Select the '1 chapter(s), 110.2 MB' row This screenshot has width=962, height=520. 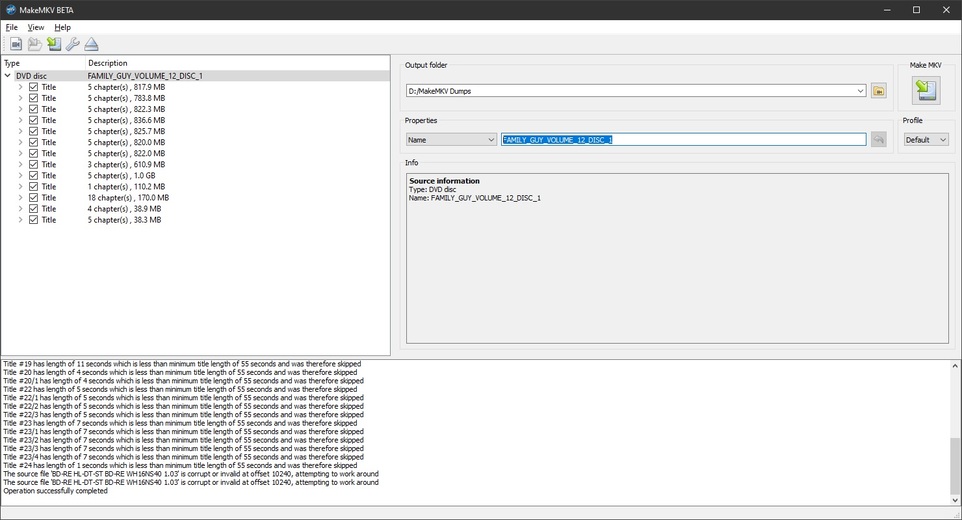click(126, 186)
